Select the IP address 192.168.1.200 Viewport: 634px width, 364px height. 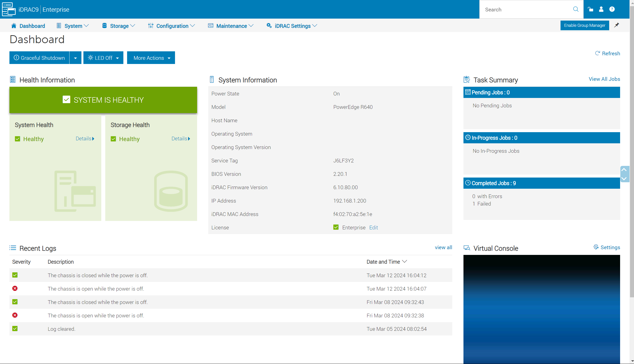350,201
